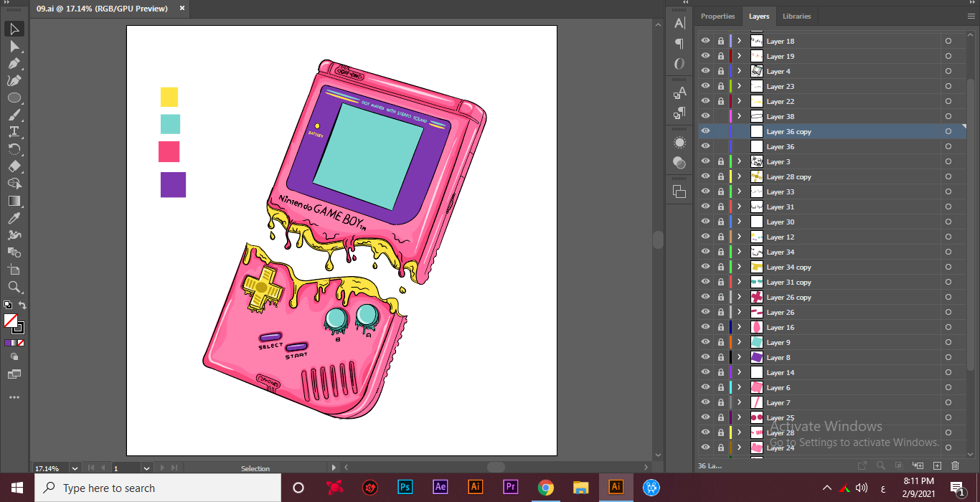Select the Type tool

(x=14, y=132)
